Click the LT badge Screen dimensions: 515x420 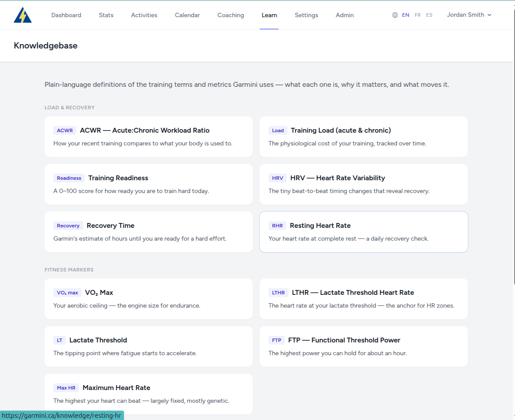tap(60, 340)
